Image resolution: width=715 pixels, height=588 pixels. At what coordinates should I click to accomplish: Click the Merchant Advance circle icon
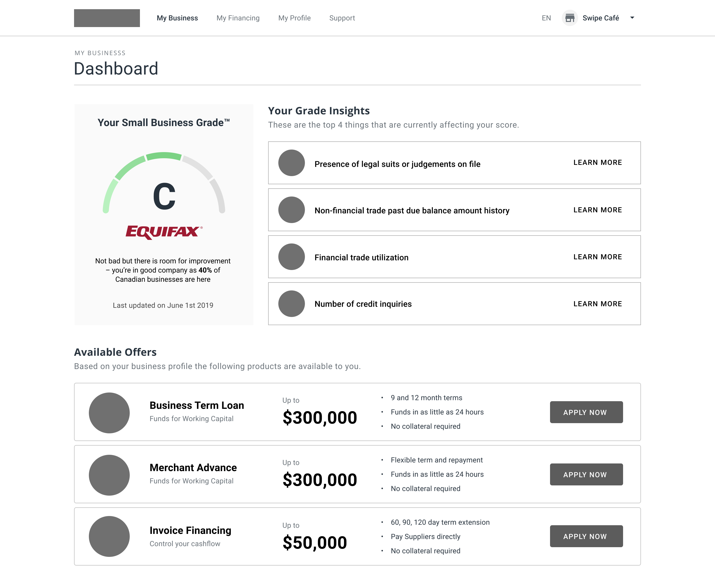point(109,475)
